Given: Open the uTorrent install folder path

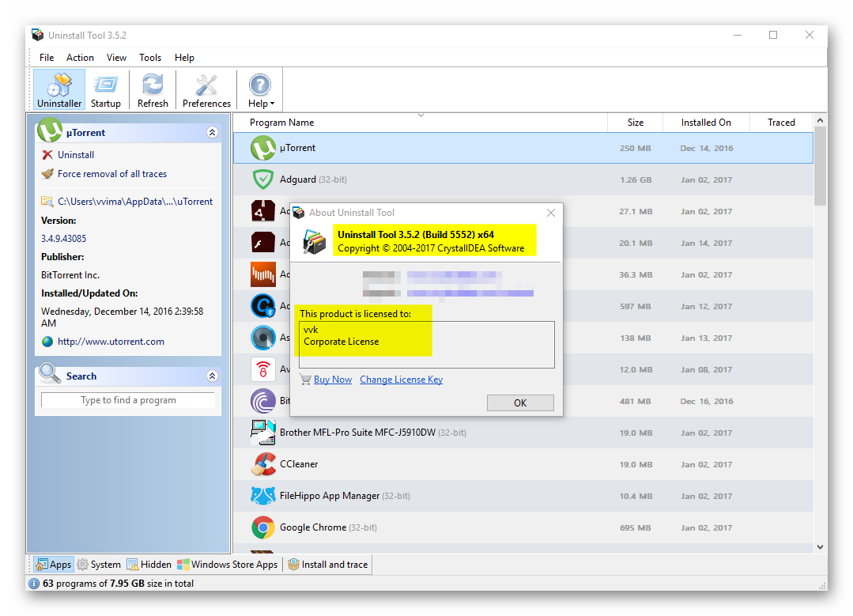Looking at the screenshot, I should tap(135, 202).
